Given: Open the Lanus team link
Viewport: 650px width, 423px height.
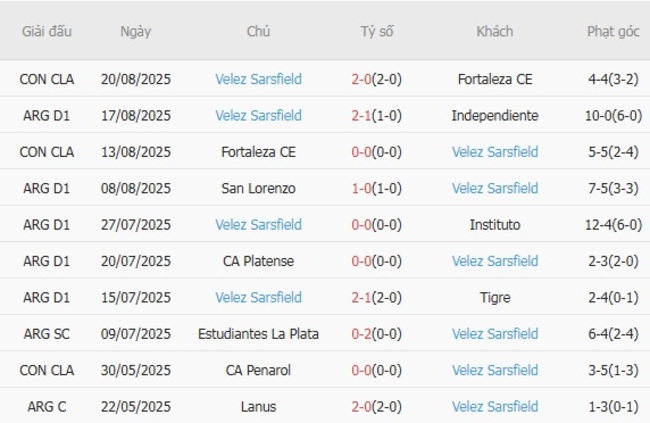Looking at the screenshot, I should (258, 407).
